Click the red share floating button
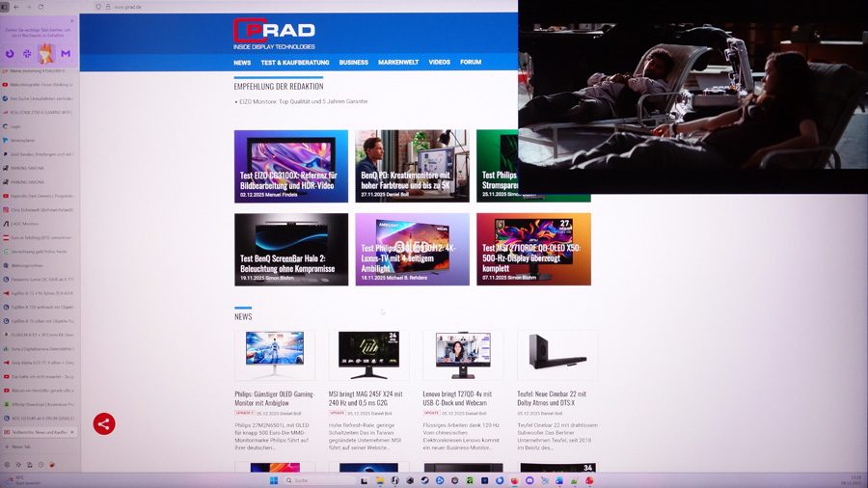Image resolution: width=868 pixels, height=488 pixels. pos(104,423)
